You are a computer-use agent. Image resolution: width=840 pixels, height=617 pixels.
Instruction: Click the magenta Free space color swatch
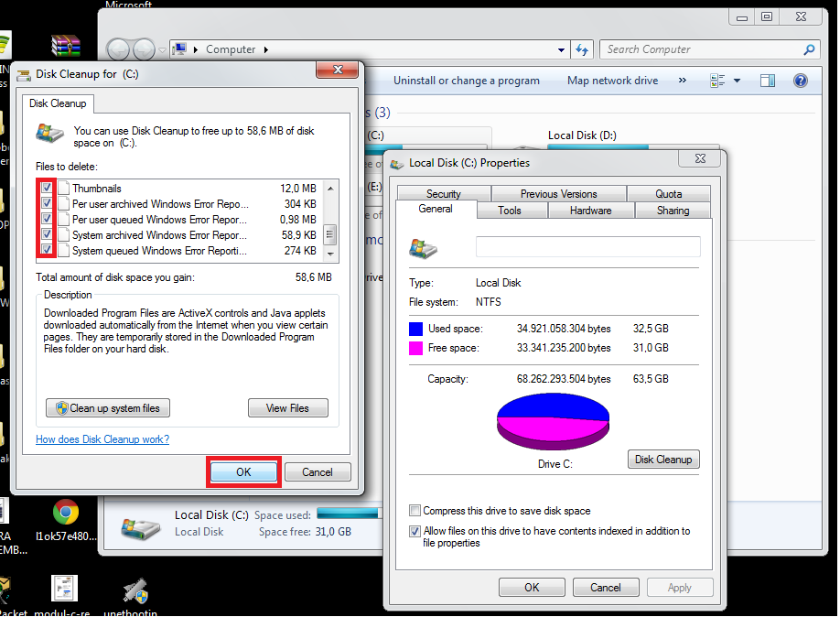point(415,348)
